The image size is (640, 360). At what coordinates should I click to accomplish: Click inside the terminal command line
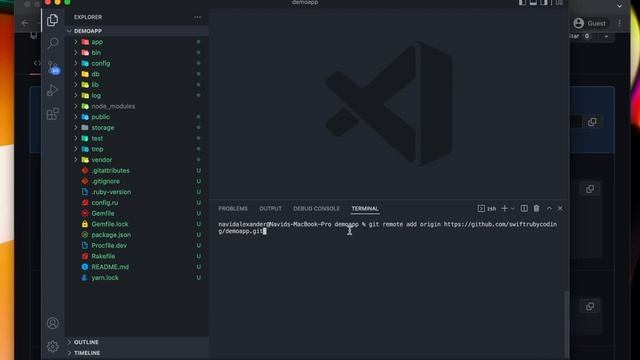pos(387,228)
